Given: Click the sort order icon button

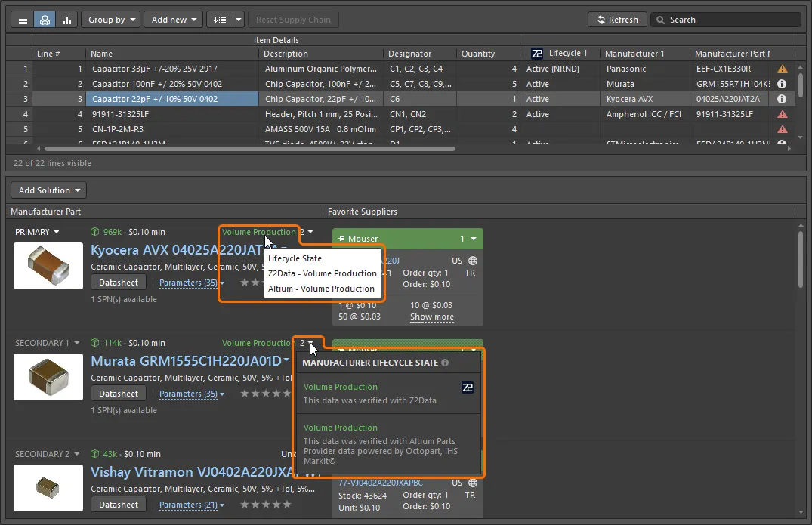Looking at the screenshot, I should tap(219, 20).
